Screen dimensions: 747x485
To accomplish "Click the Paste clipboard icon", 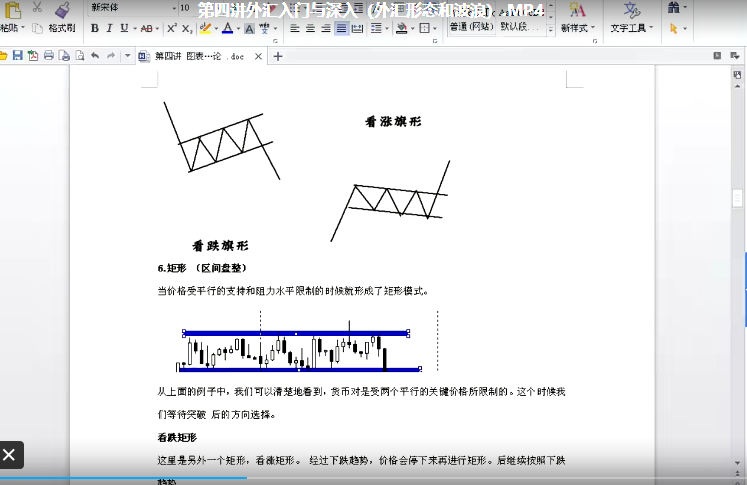I will [12, 10].
